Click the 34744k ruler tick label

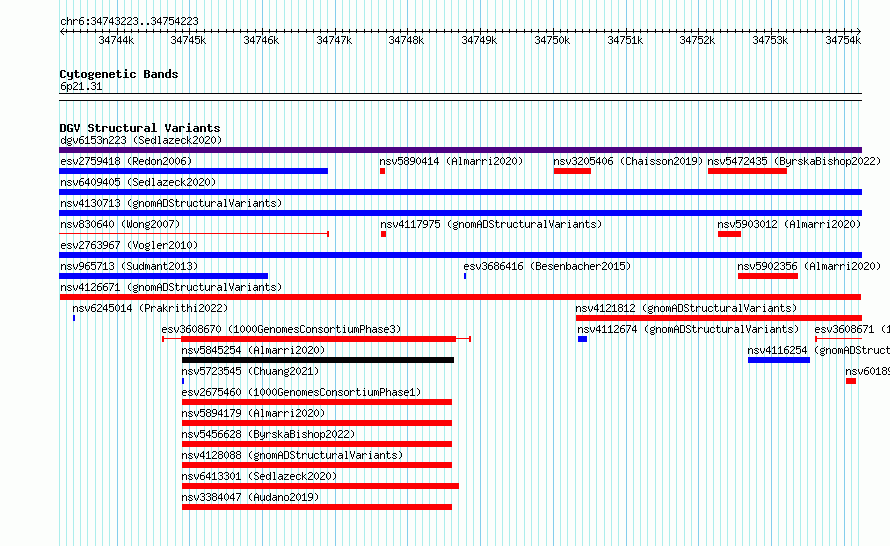pos(116,40)
